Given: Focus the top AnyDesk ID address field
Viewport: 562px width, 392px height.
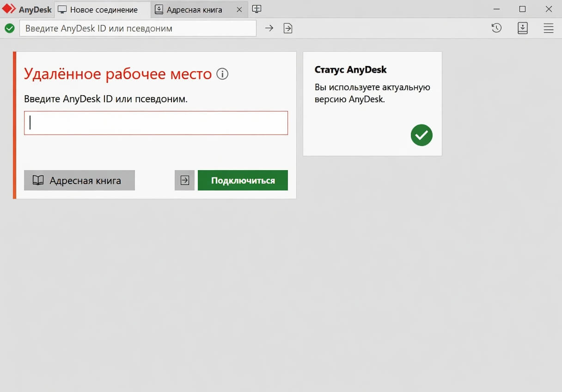Looking at the screenshot, I should pyautogui.click(x=138, y=28).
